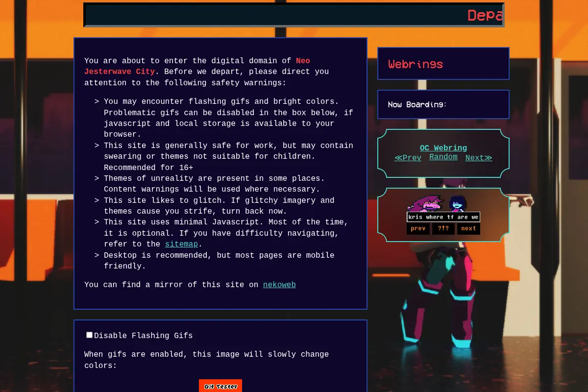Click the Susie and Kris pixel sprite
588x392 pixels.
click(438, 203)
